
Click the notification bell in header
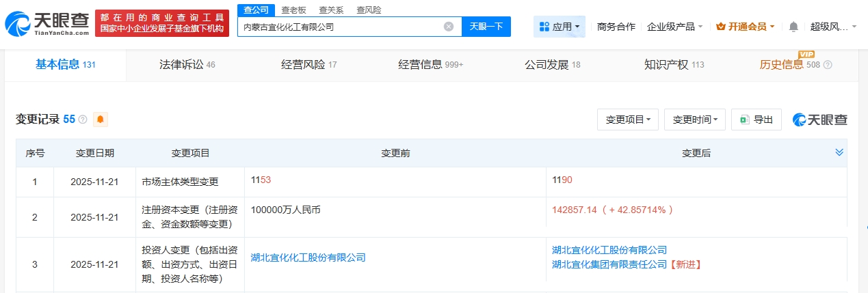pos(793,27)
